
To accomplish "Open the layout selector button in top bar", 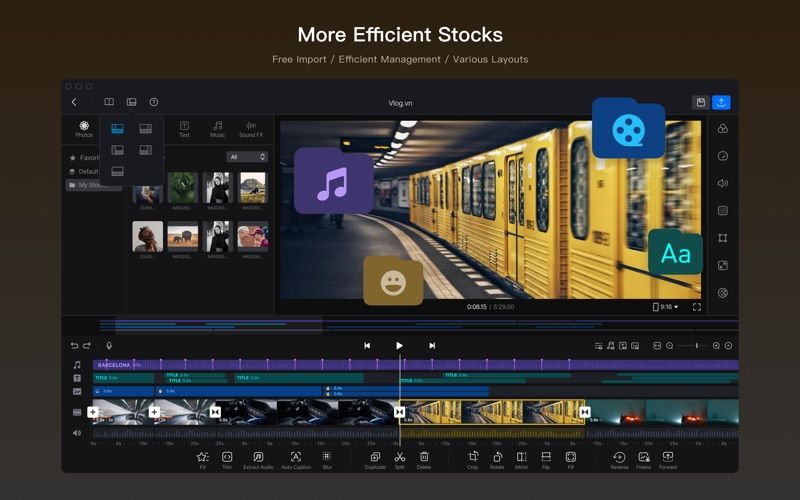I will (131, 102).
